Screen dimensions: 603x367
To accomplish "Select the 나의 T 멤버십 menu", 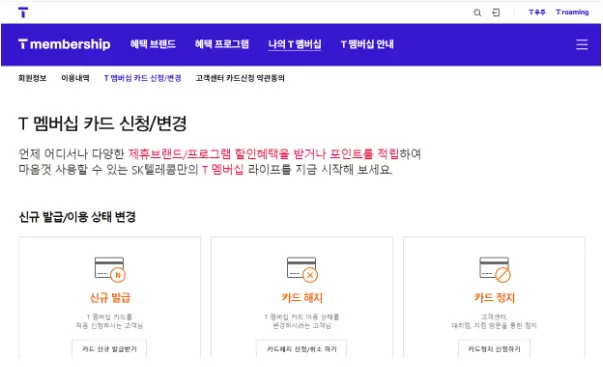I will tap(295, 45).
